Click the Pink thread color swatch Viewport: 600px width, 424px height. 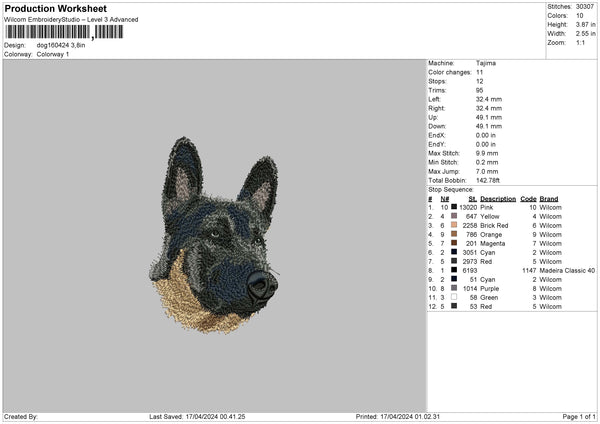click(x=453, y=207)
